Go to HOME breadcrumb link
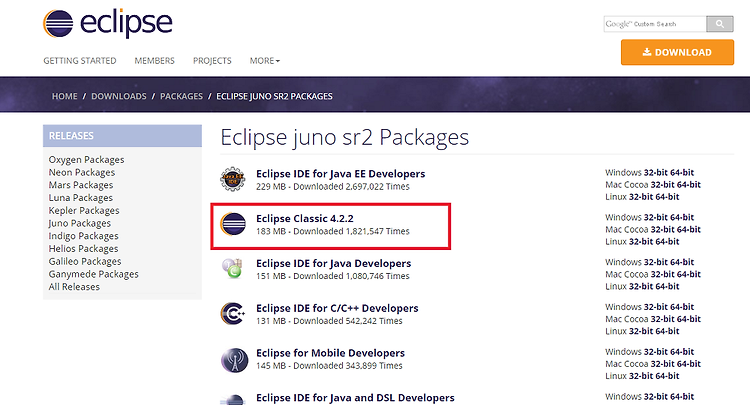 click(x=65, y=96)
